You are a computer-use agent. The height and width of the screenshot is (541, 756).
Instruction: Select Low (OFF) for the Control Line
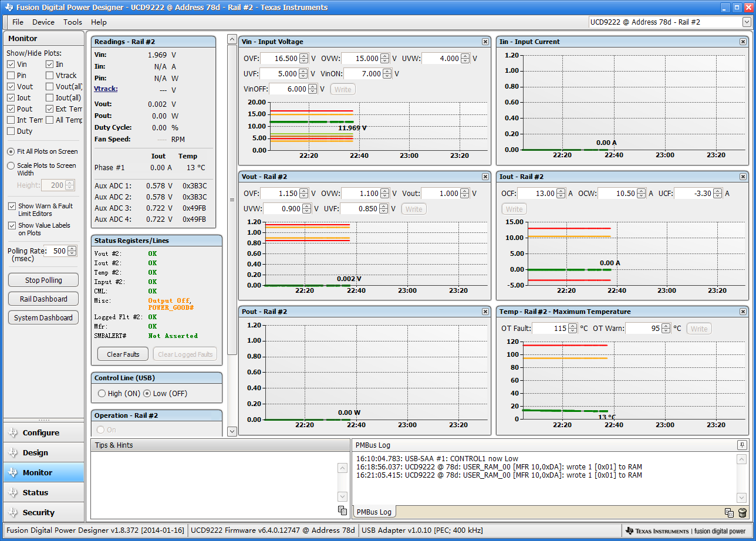coord(147,394)
